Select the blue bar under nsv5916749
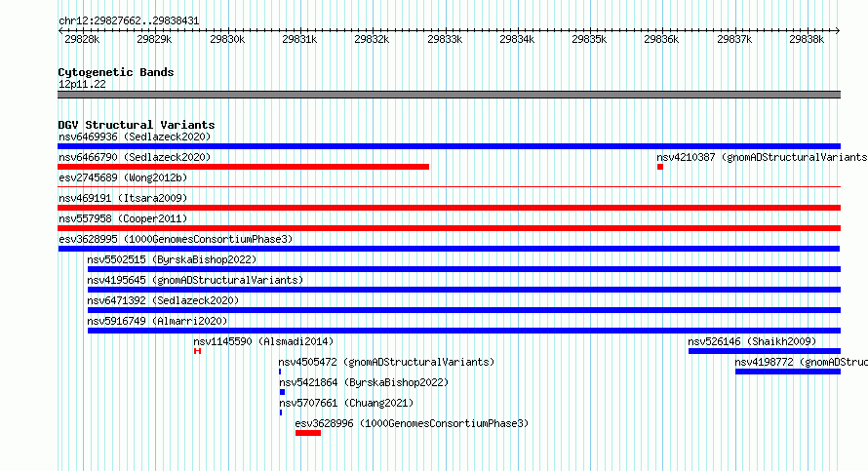The image size is (868, 471). tap(464, 331)
